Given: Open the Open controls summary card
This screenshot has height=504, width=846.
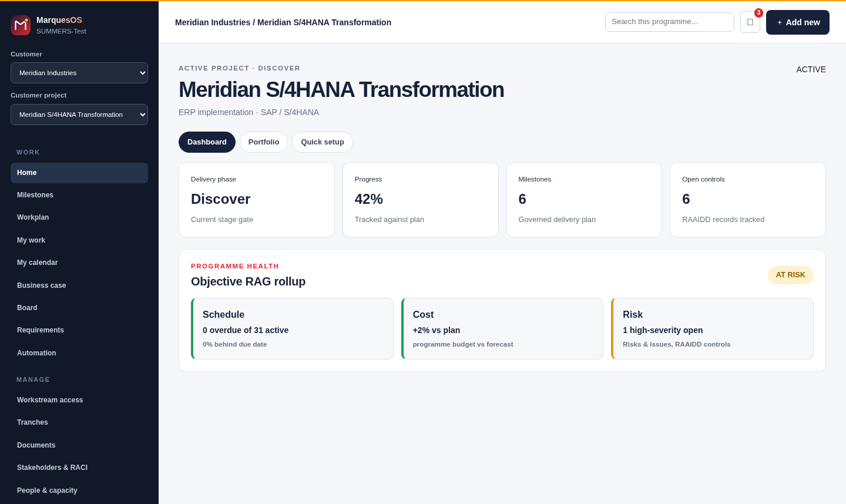Looking at the screenshot, I should pyautogui.click(x=748, y=200).
